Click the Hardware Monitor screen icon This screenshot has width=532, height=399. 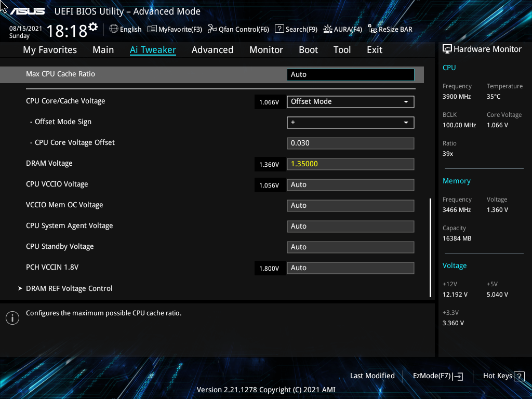pyautogui.click(x=447, y=49)
